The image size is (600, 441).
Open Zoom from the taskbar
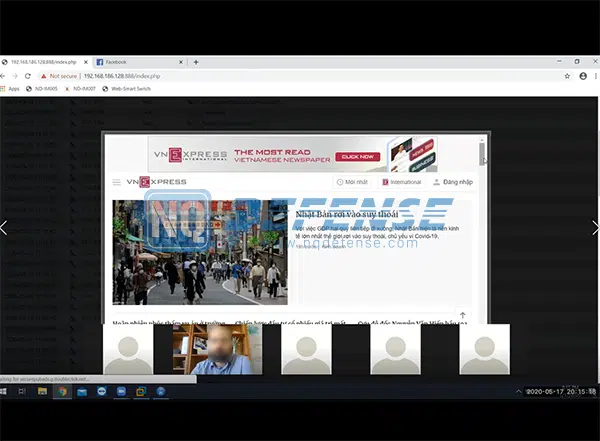(x=121, y=391)
